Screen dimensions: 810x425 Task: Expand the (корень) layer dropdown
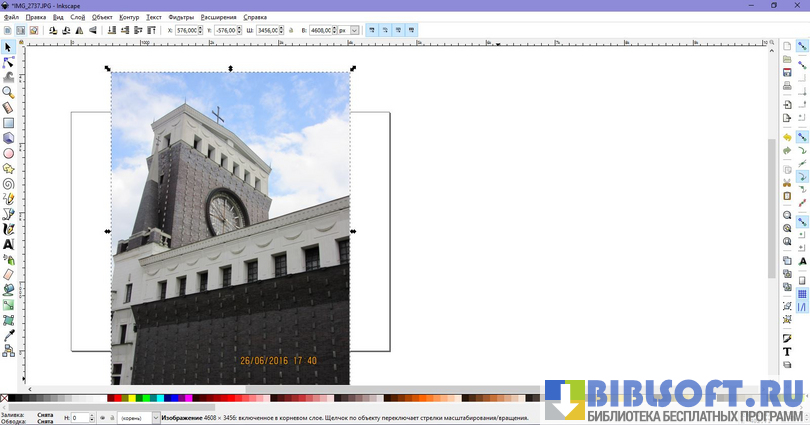[x=155, y=418]
